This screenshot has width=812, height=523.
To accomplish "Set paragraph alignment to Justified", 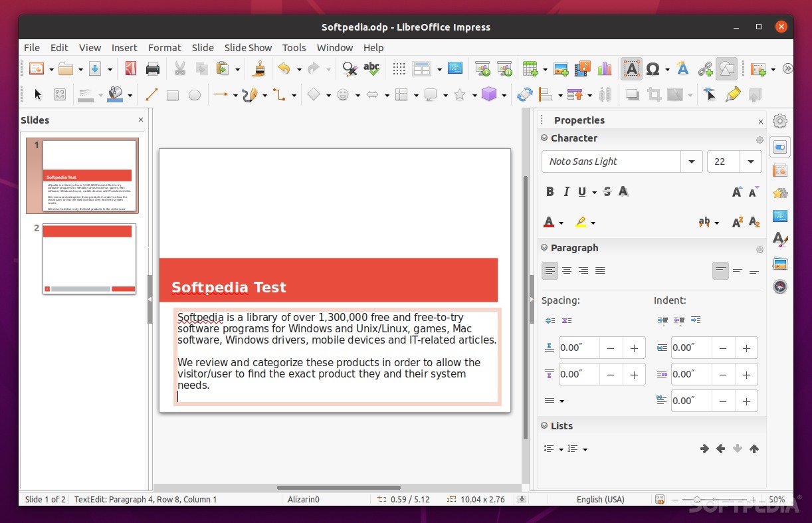I will [x=600, y=270].
